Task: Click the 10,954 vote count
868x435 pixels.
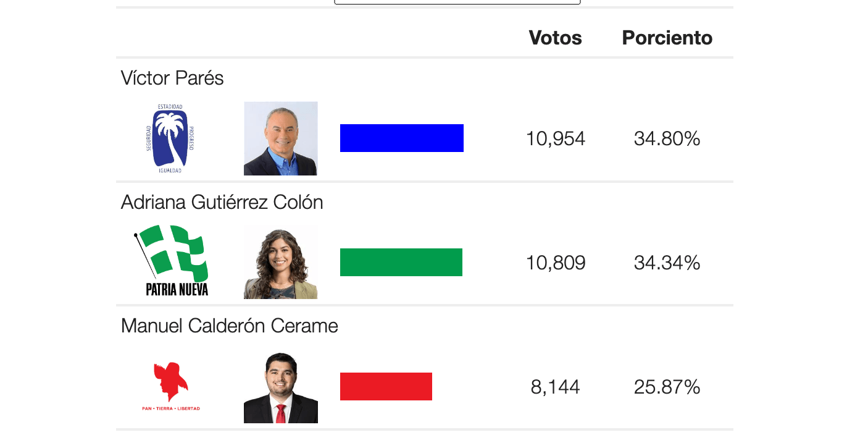Action: 555,138
